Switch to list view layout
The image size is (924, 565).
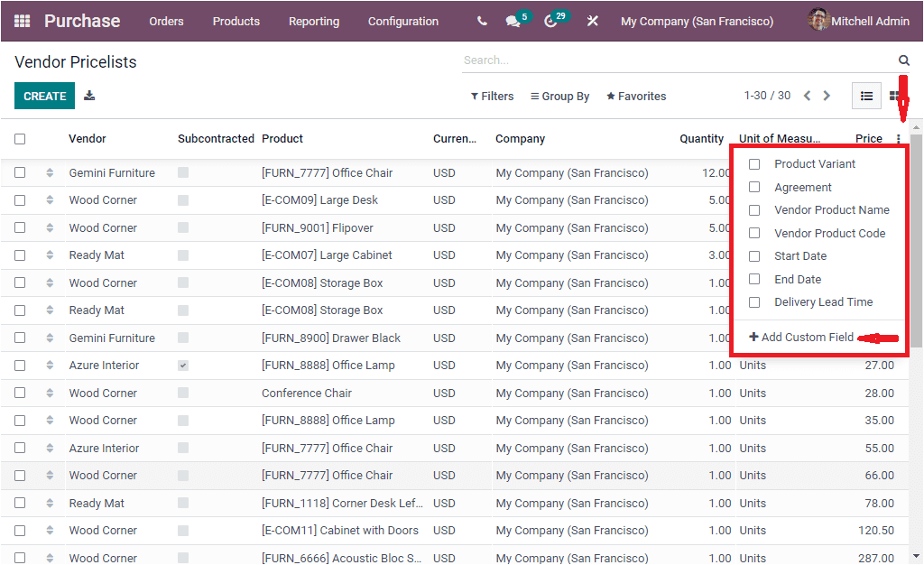pyautogui.click(x=865, y=95)
